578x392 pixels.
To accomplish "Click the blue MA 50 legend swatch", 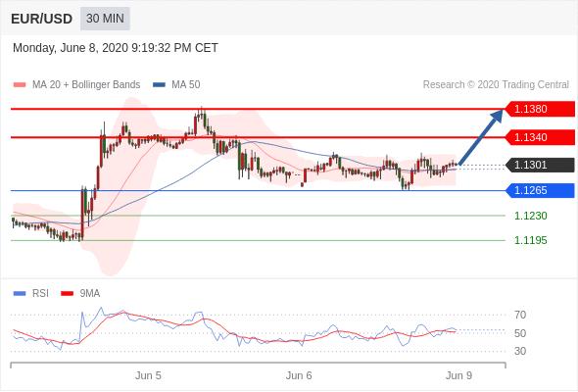I will coord(159,85).
